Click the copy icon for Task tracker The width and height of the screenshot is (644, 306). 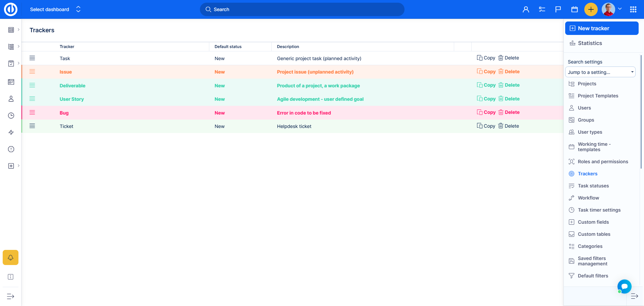[480, 58]
